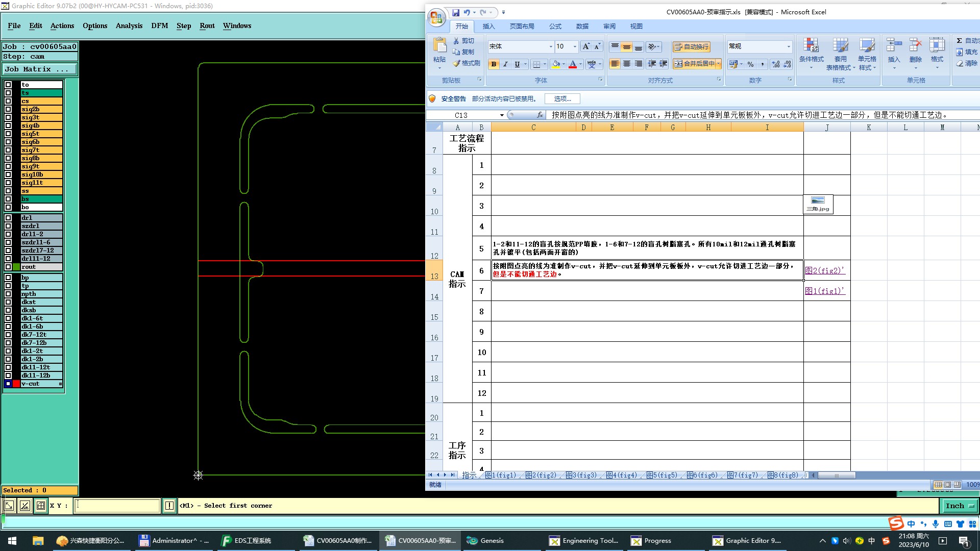Click the increase font size icon
980x551 pixels.
[x=586, y=46]
